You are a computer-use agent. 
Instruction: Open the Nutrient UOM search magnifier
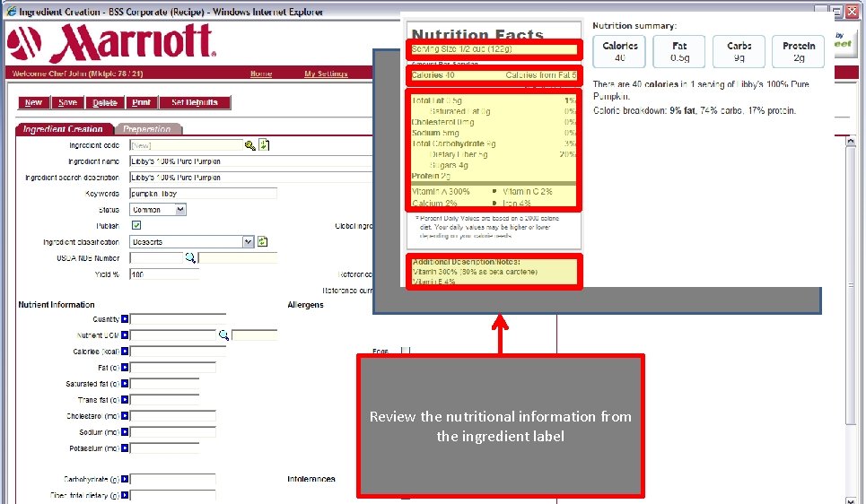click(x=223, y=335)
